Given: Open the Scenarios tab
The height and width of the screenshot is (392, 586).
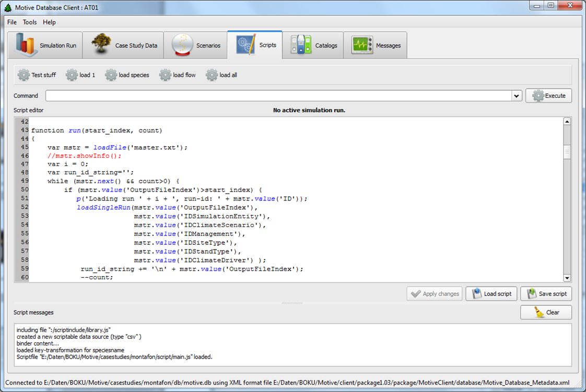Looking at the screenshot, I should tap(195, 45).
